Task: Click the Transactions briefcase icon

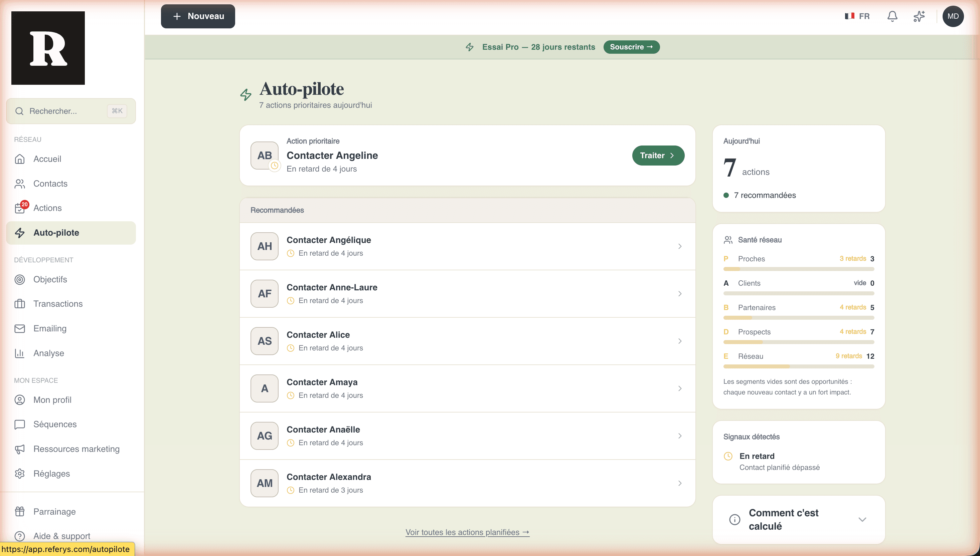Action: 20,304
